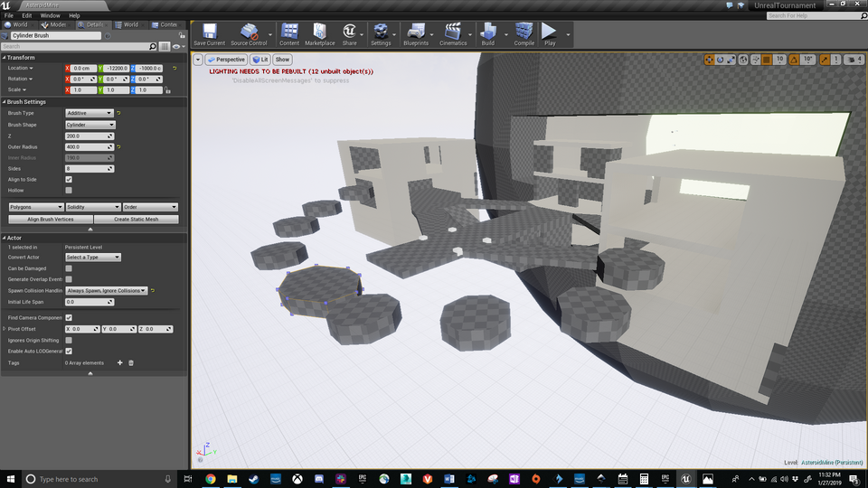Open the Solidity dropdown

93,207
